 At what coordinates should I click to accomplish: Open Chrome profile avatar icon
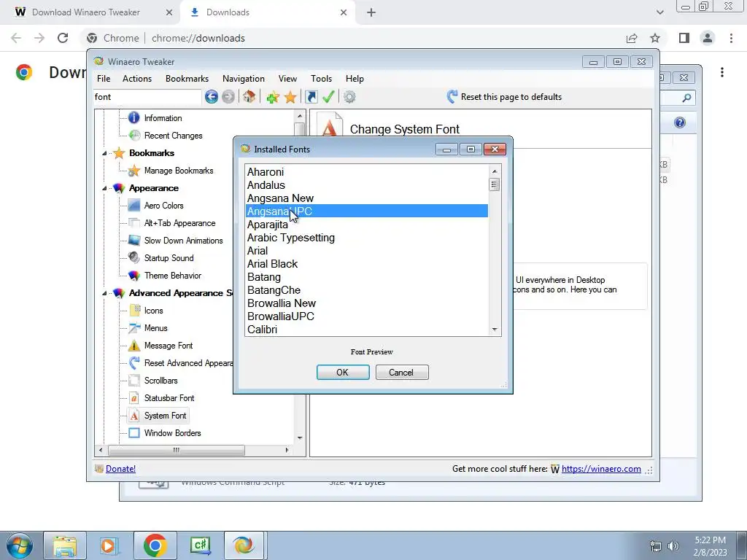tap(708, 38)
